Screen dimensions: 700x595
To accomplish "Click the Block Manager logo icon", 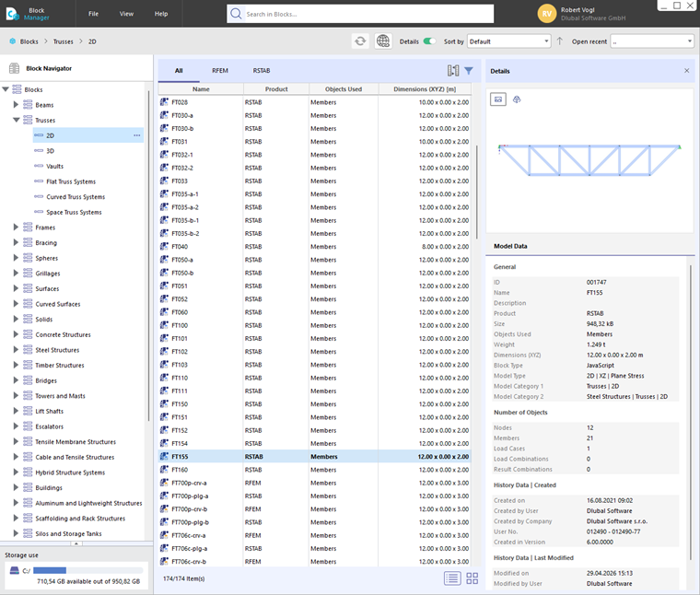I will pos(13,14).
